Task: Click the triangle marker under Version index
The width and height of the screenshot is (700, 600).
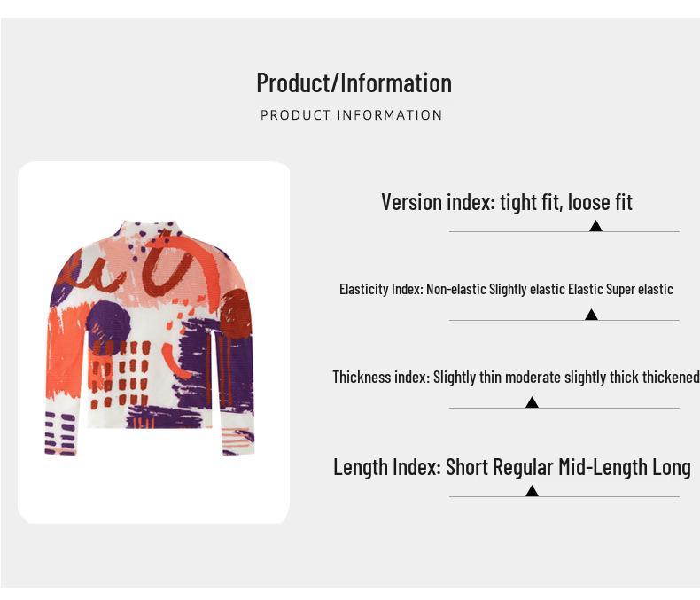Action: [x=595, y=227]
